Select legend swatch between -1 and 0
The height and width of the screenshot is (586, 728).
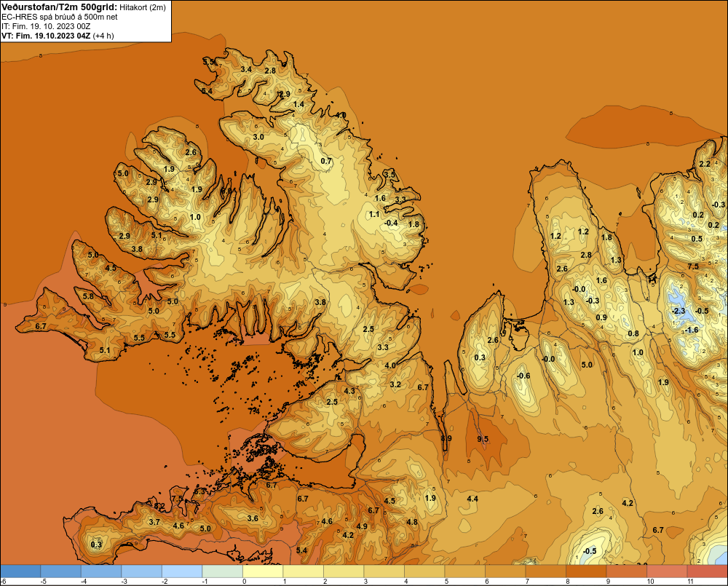[222, 571]
